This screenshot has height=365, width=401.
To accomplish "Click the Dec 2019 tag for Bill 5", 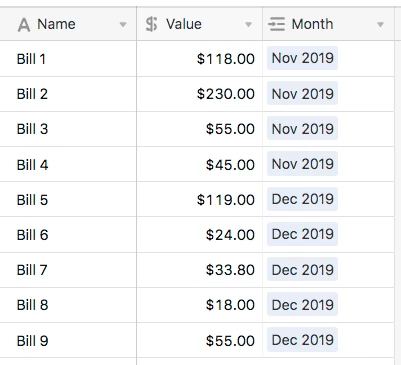I will tap(302, 199).
